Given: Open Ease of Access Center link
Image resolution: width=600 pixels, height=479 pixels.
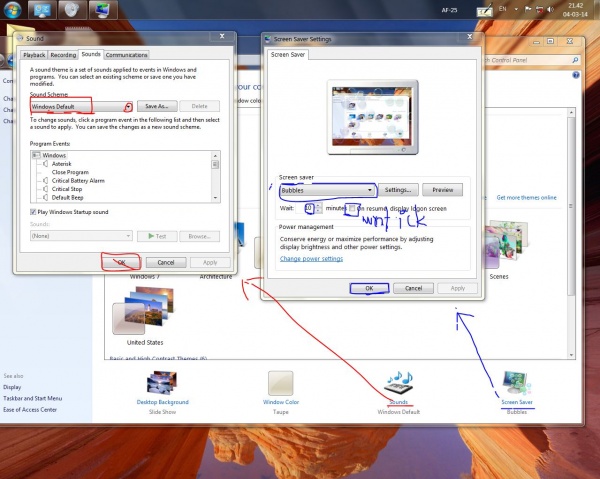Looking at the screenshot, I should [x=30, y=409].
